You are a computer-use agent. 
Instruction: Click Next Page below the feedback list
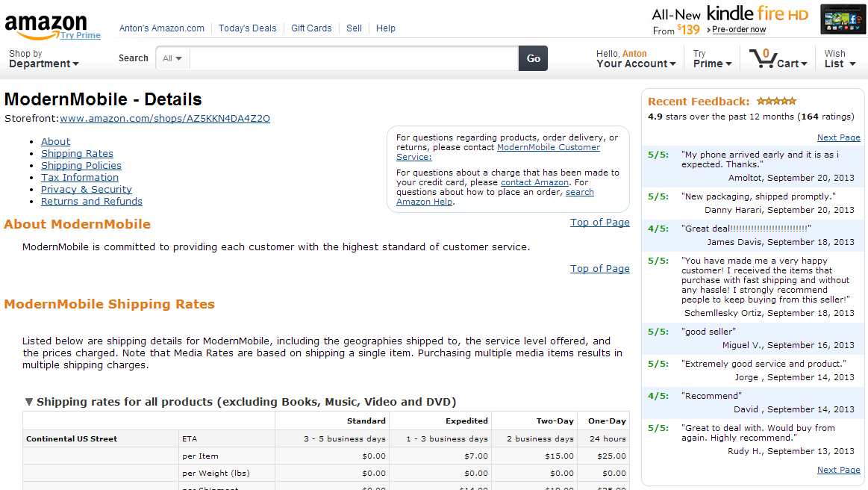[x=839, y=470]
